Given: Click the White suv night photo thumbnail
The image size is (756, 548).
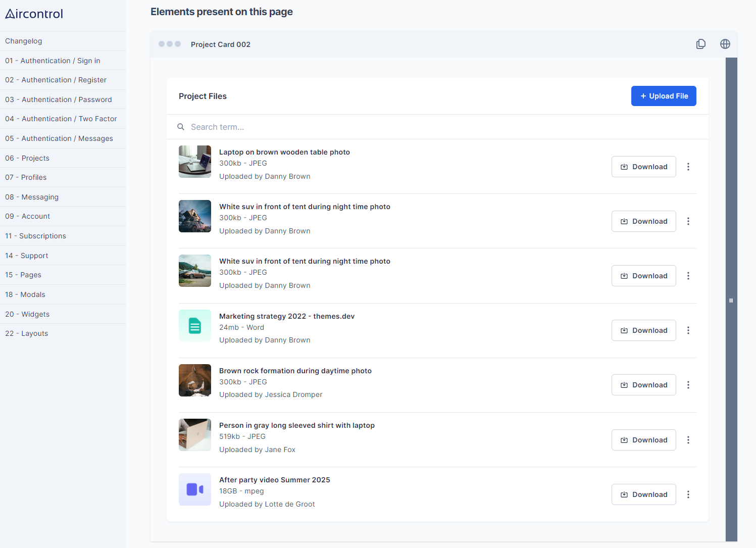Looking at the screenshot, I should point(194,216).
